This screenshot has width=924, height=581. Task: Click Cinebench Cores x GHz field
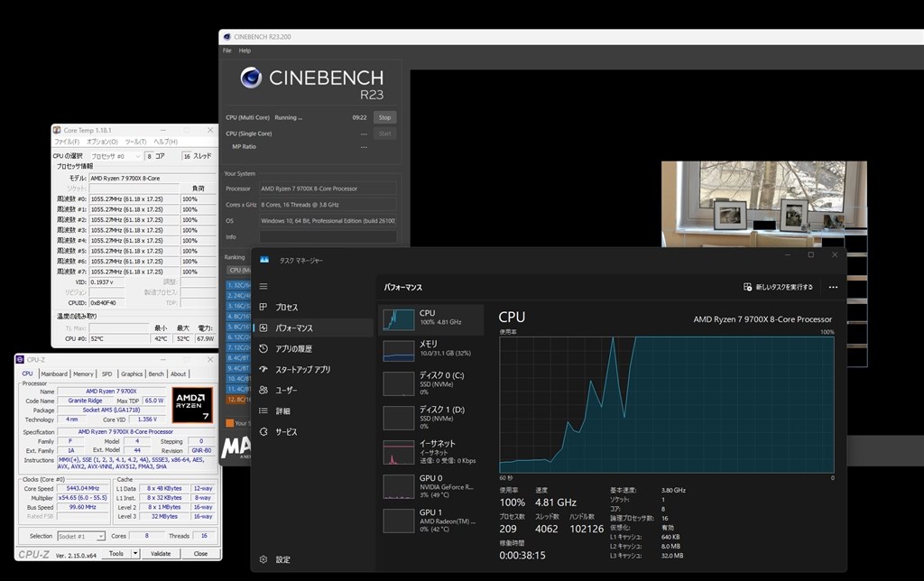point(328,205)
